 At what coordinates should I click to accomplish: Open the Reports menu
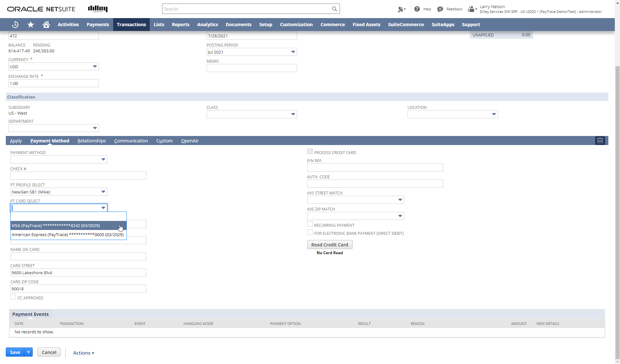(x=180, y=25)
